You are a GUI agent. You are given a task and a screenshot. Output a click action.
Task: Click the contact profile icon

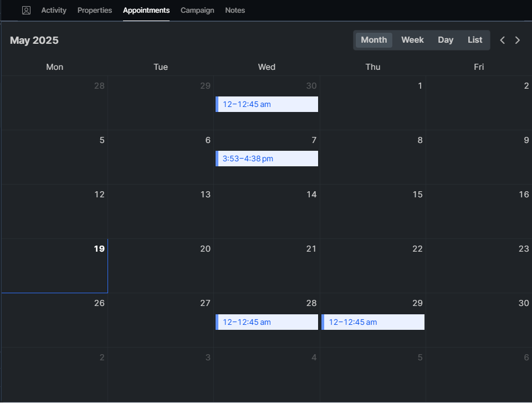26,11
